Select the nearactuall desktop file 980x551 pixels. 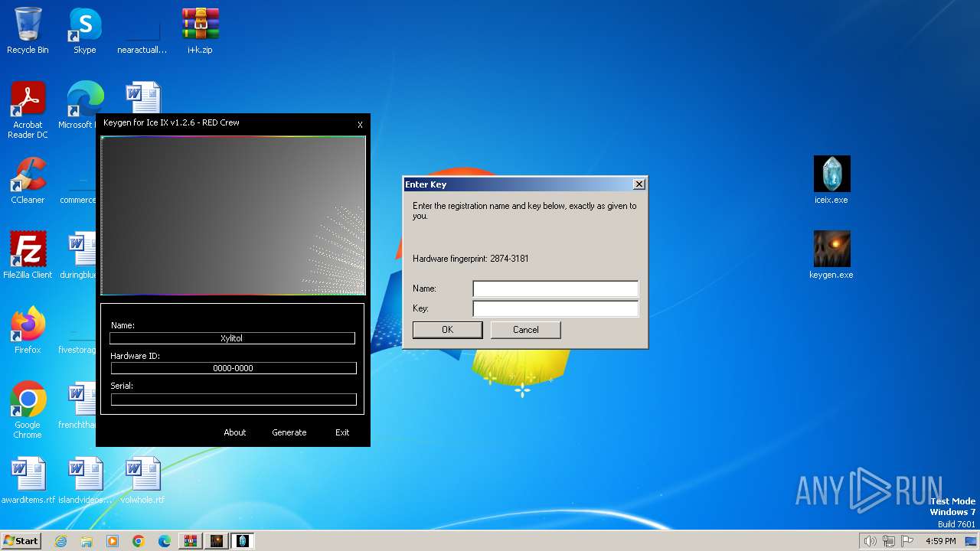[142, 31]
